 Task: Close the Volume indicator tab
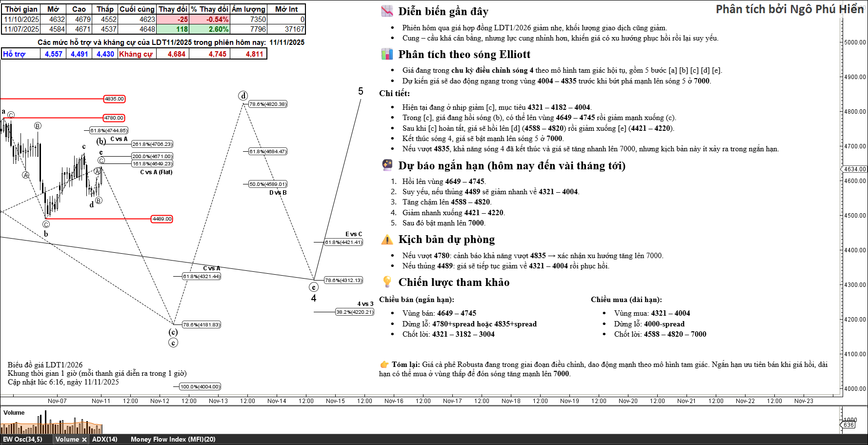(84, 440)
